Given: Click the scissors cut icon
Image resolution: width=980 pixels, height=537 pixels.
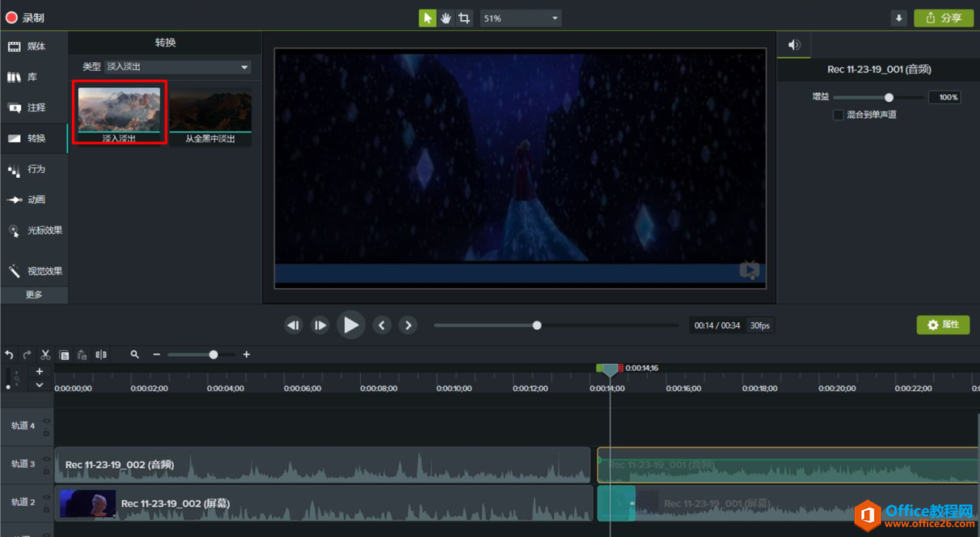Looking at the screenshot, I should pos(46,355).
